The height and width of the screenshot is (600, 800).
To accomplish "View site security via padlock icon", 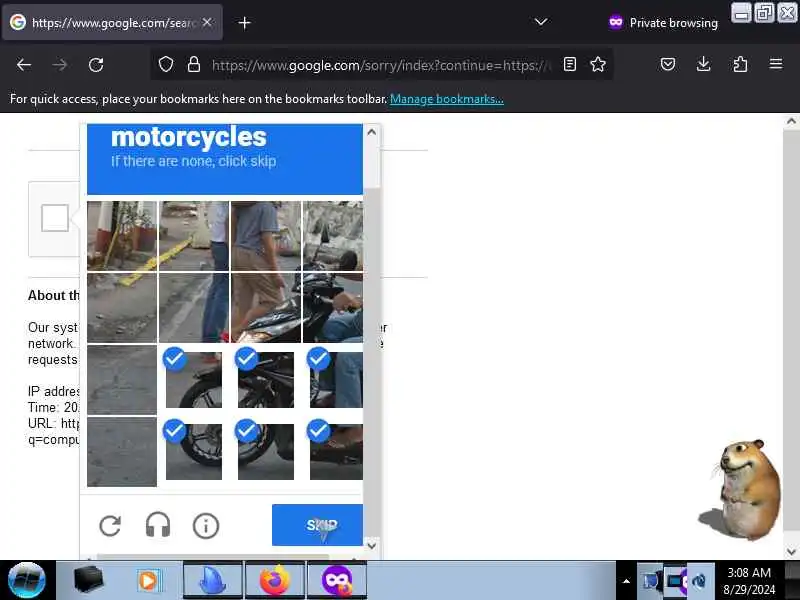I will 194,64.
